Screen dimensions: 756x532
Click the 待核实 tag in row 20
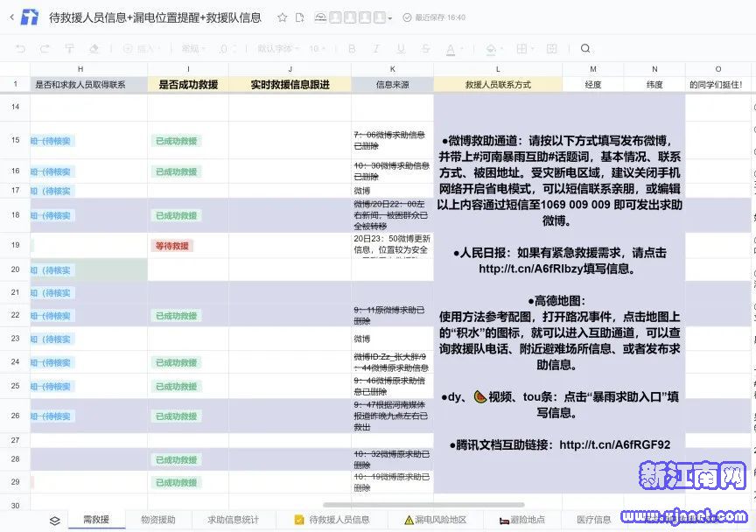(x=52, y=270)
